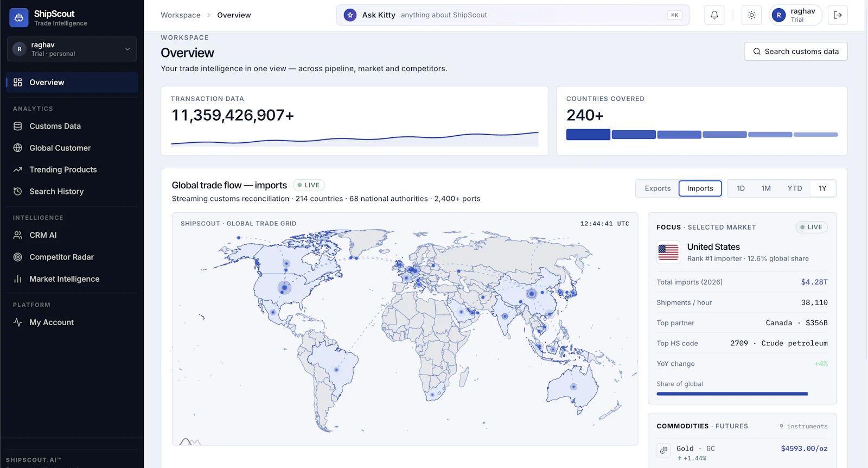Click the logout arrow icon

838,15
